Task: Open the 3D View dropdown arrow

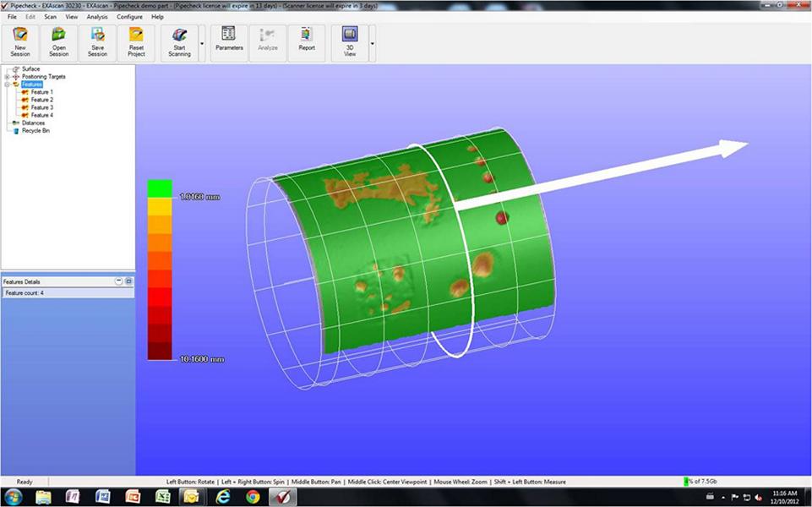Action: point(372,43)
